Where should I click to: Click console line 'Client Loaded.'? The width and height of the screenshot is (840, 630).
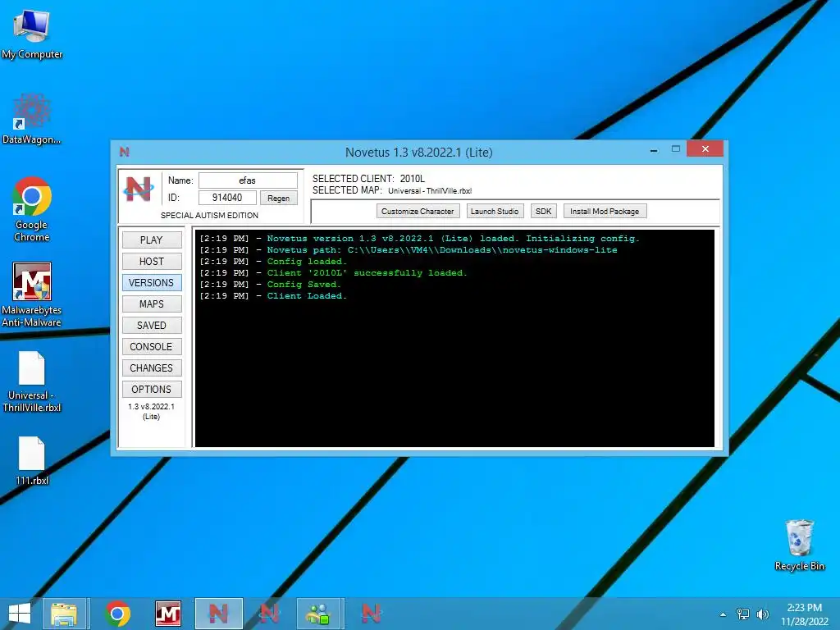(273, 295)
